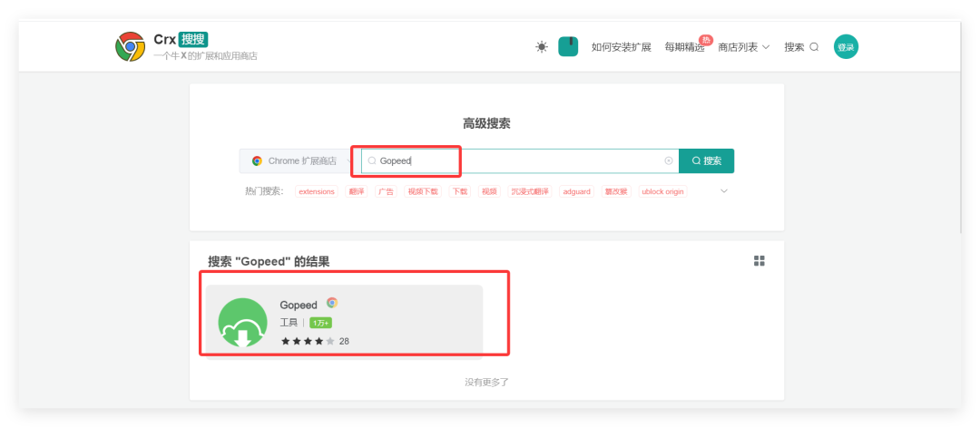Click the green theme color square
This screenshot has height=427, width=980.
(x=568, y=47)
